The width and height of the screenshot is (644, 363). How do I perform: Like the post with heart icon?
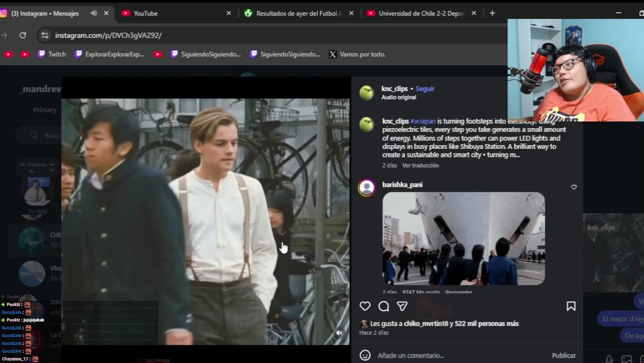point(365,306)
